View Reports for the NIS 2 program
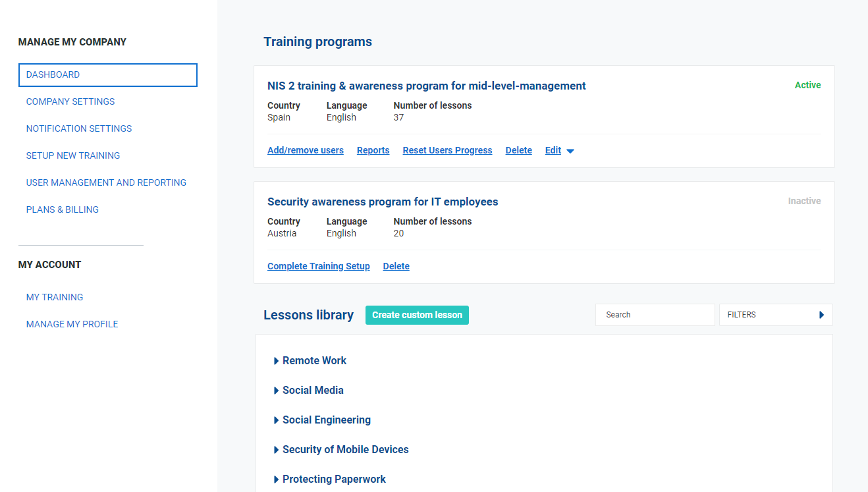 (373, 150)
